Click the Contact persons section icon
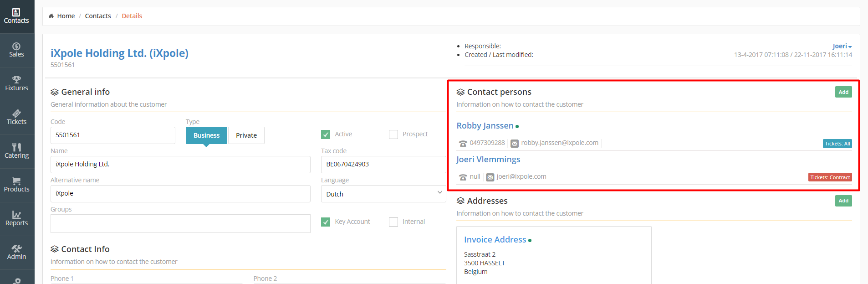 (x=460, y=92)
